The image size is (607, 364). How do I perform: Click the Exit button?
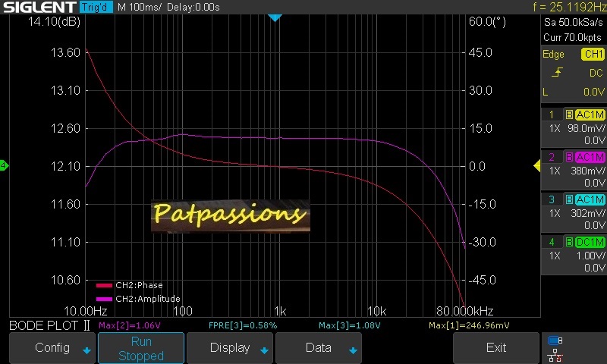[496, 348]
